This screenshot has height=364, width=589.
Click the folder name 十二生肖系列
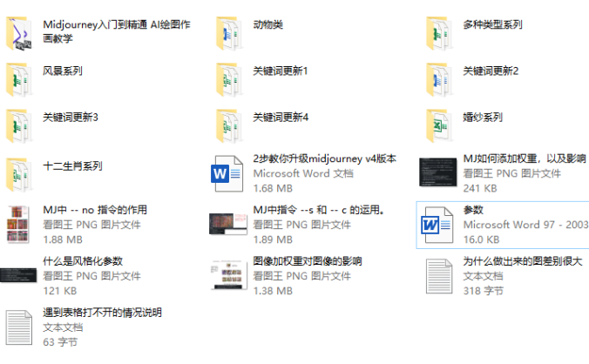tap(73, 165)
